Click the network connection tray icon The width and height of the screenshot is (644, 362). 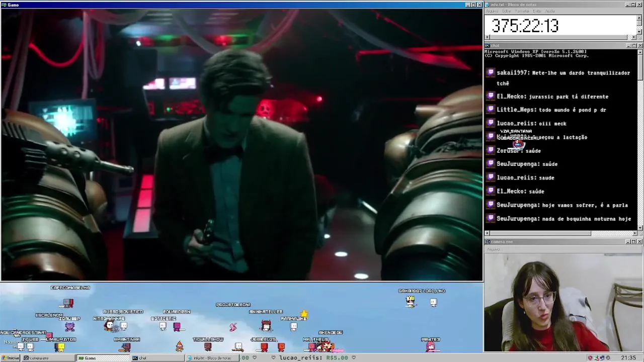click(x=597, y=358)
